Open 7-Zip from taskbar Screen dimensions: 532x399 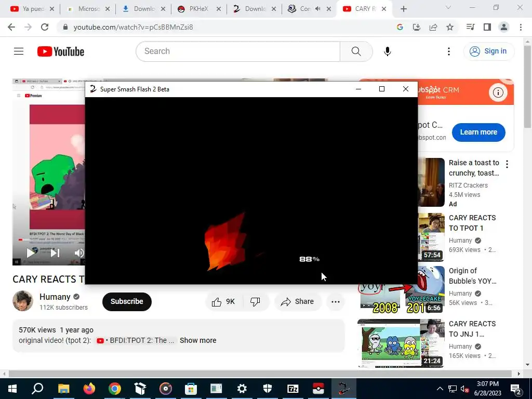click(292, 389)
